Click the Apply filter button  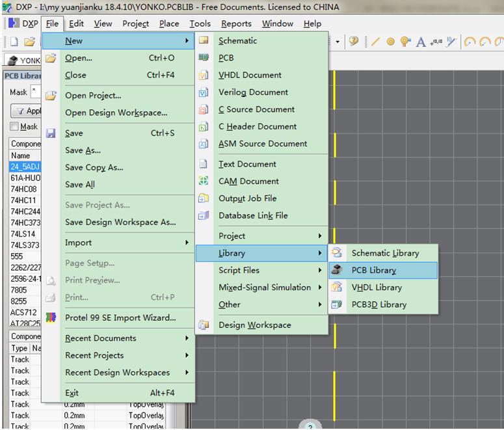26,111
